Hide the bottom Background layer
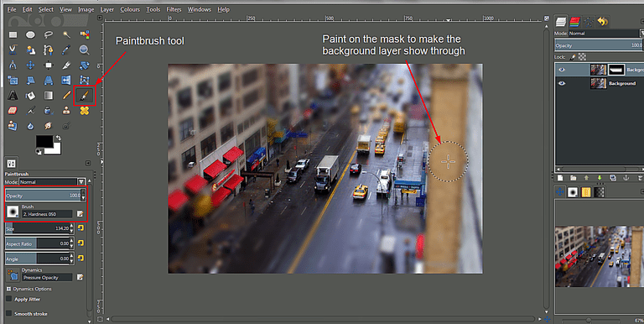Viewport: 644px width, 324px height. 562,83
